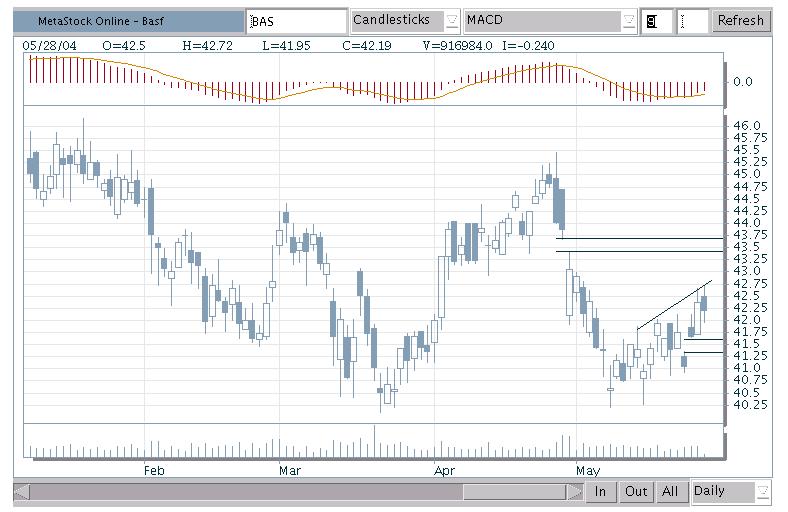Click the right arrow of horizontal scrollbar

coord(574,491)
